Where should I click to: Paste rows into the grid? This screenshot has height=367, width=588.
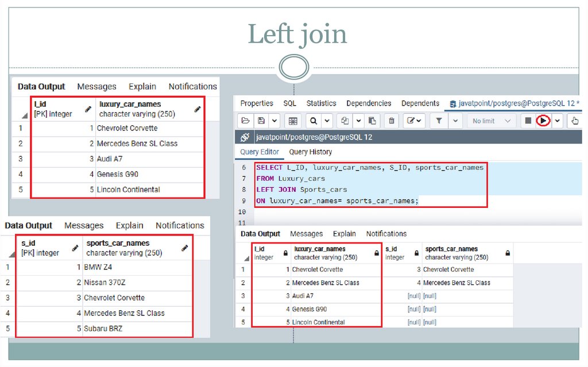point(372,121)
